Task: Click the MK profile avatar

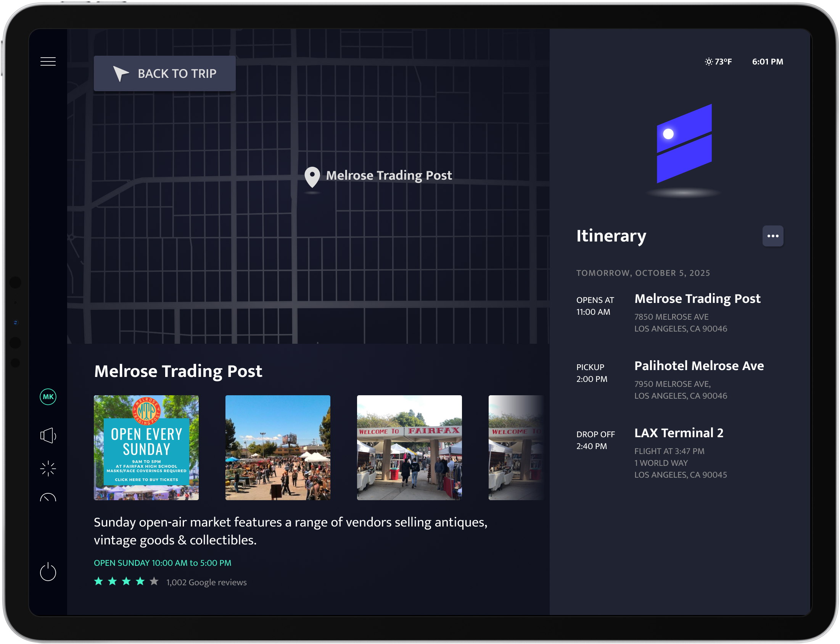Action: coord(48,397)
